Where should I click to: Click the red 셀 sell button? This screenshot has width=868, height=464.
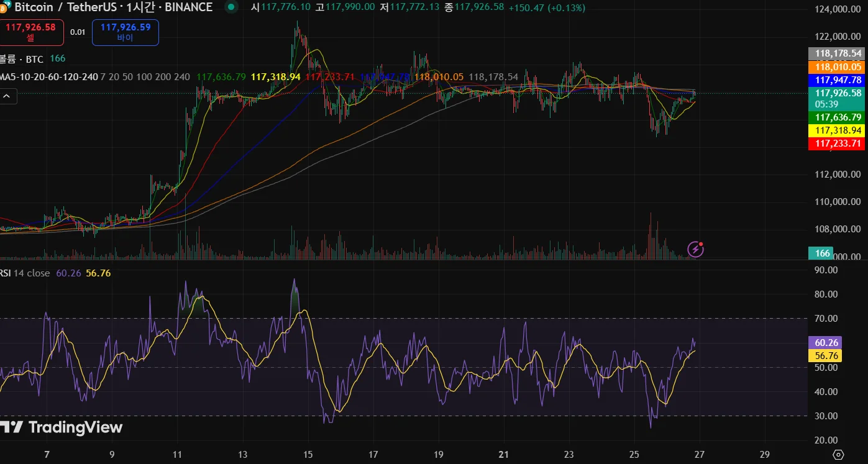pyautogui.click(x=31, y=32)
